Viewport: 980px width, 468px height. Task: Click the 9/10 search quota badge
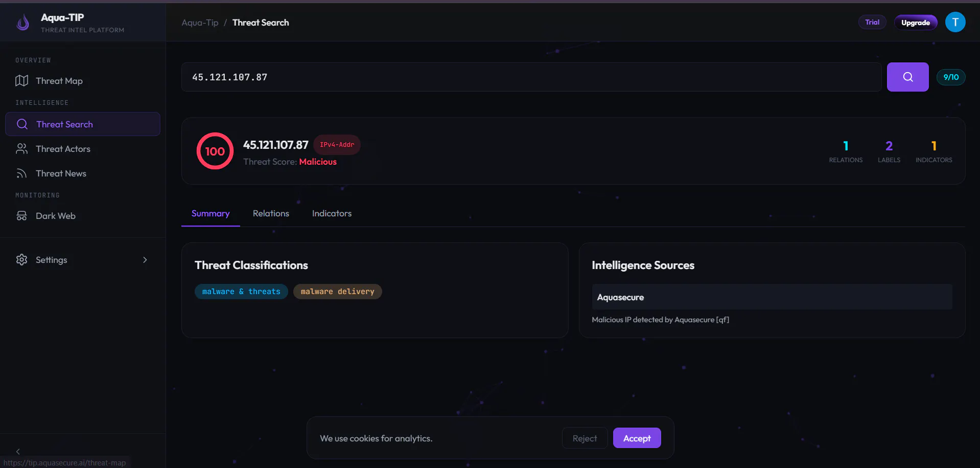coord(951,77)
